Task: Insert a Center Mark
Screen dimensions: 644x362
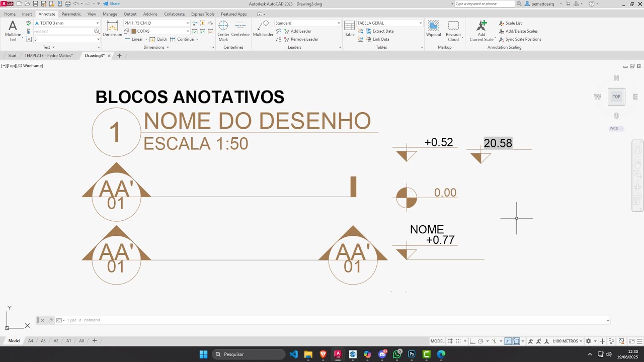Action: click(x=223, y=31)
